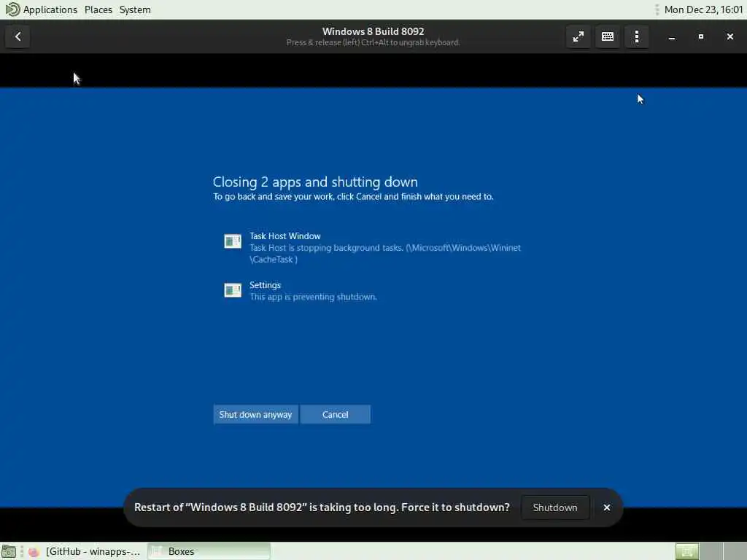Open the three-dot Boxes menu
Screen dimensions: 747x560
coord(637,36)
